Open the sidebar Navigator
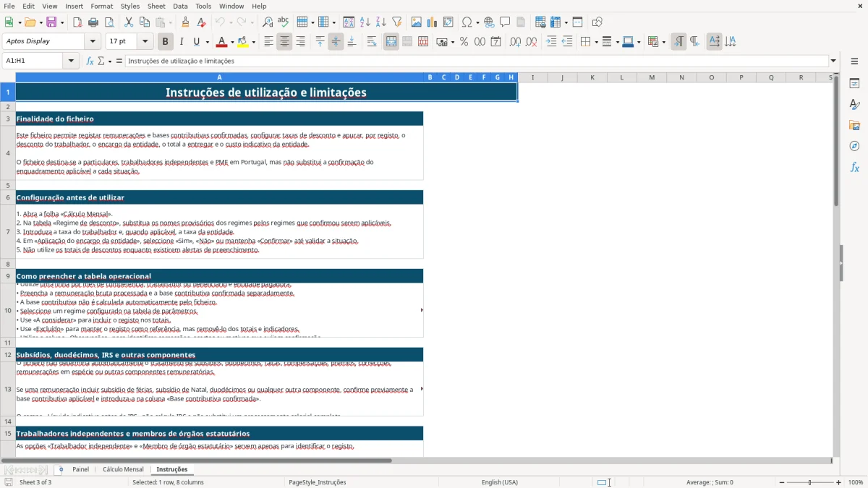This screenshot has height=488, width=868. [x=854, y=146]
